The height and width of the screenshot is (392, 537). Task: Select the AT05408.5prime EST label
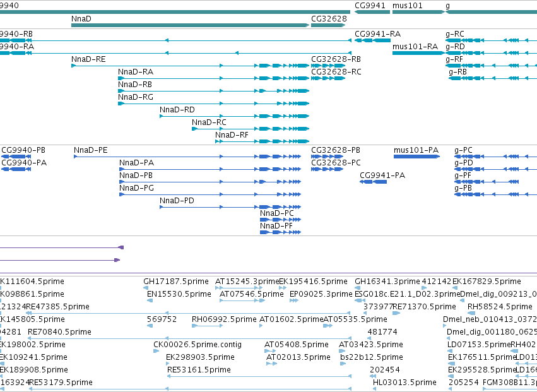(297, 345)
